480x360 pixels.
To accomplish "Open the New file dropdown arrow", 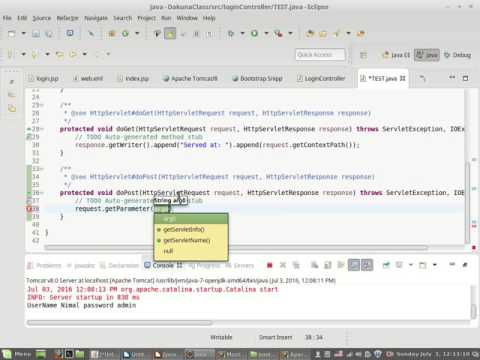I will [23, 33].
